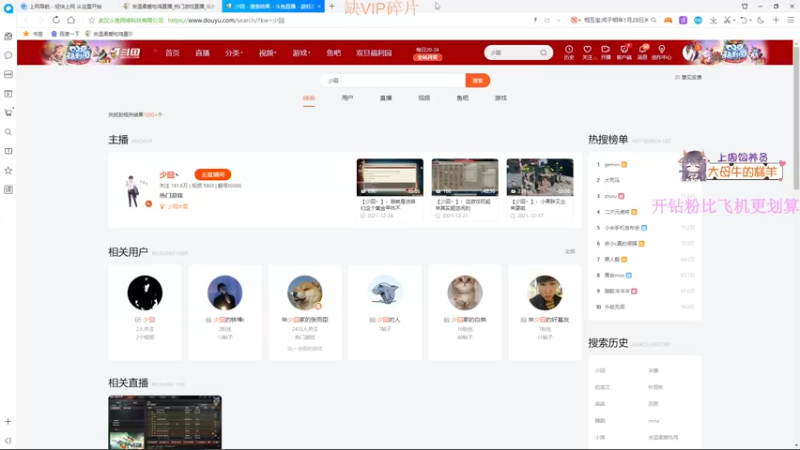The width and height of the screenshot is (800, 450).
Task: Open browser sidebar reading book icon
Action: pyautogui.click(x=8, y=151)
